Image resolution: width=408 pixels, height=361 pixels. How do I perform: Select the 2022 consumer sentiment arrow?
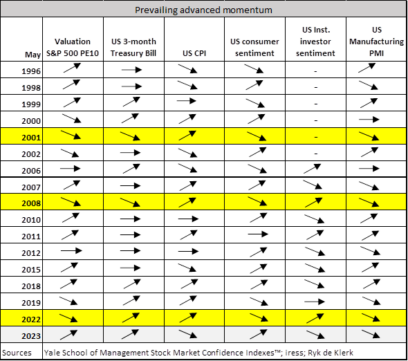pos(258,318)
